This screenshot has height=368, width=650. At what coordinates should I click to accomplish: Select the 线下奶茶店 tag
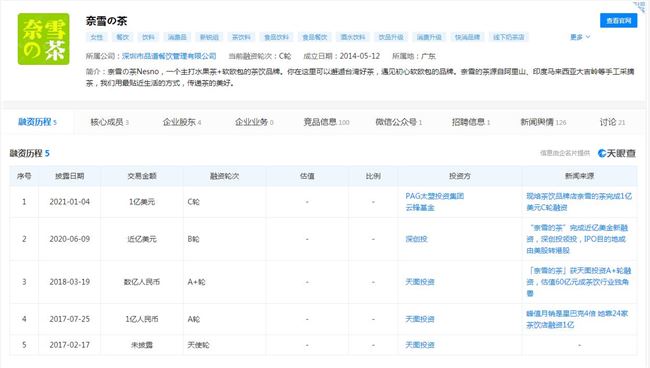[x=509, y=37]
